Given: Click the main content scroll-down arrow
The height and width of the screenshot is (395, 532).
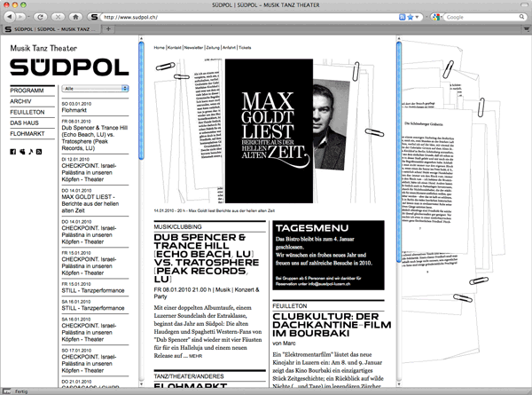Looking at the screenshot, I should [399, 384].
